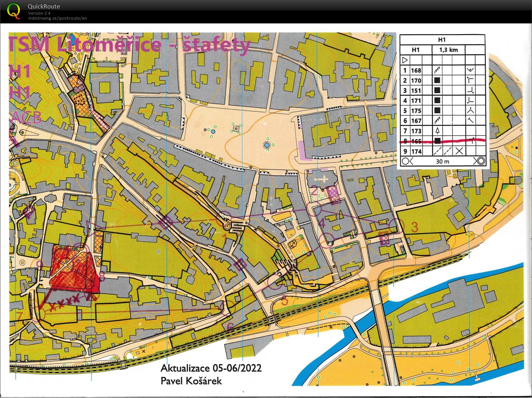Click the start triangle symbol in the control description
The height and width of the screenshot is (398, 532).
tap(405, 60)
